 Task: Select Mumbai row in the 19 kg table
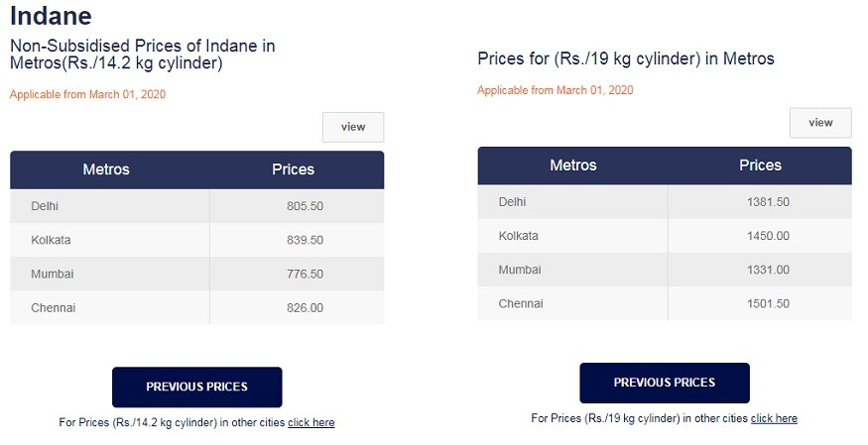[x=665, y=270]
